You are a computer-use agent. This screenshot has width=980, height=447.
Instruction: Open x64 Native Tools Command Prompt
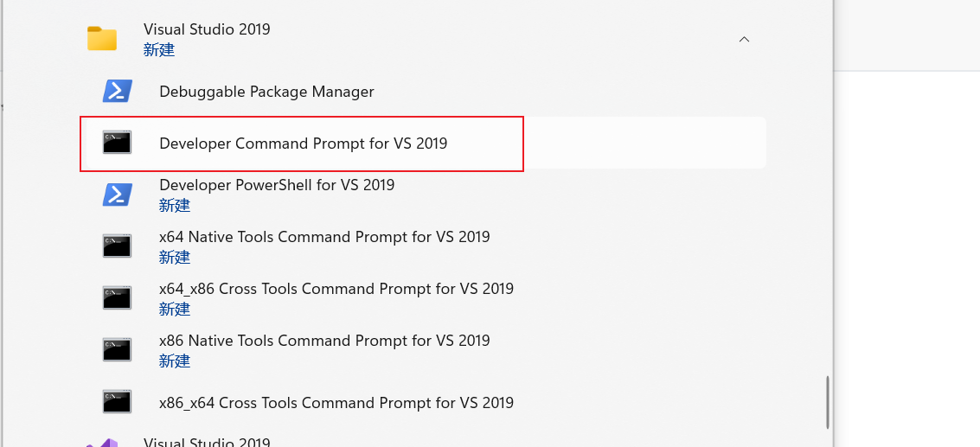[x=324, y=237]
